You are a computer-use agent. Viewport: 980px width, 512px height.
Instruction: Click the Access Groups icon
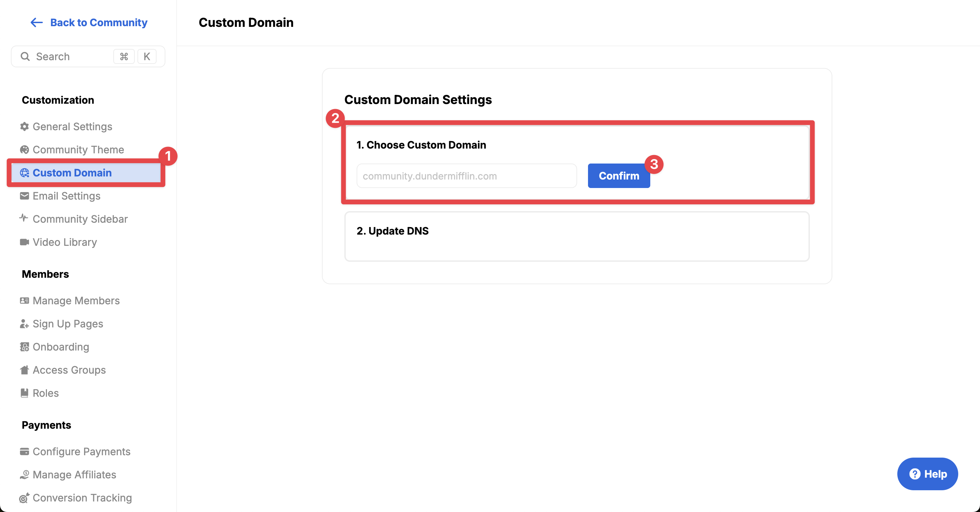[x=24, y=370]
